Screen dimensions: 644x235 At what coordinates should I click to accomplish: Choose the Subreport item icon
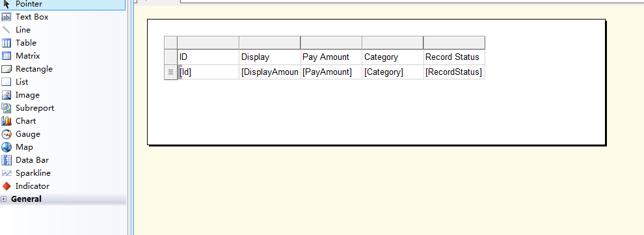tap(7, 108)
